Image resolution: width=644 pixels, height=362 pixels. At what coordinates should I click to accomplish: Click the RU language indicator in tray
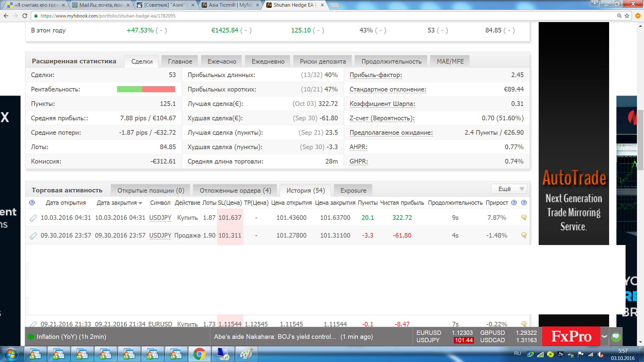coord(518,353)
